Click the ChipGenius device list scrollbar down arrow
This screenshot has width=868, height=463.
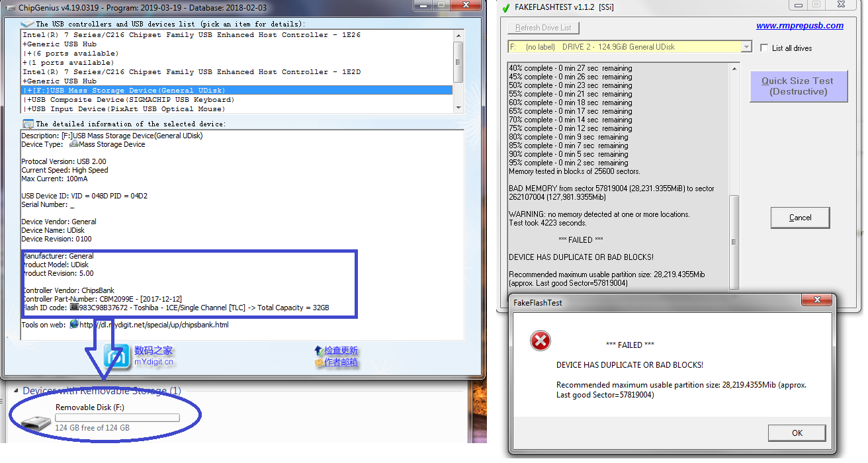tap(458, 108)
